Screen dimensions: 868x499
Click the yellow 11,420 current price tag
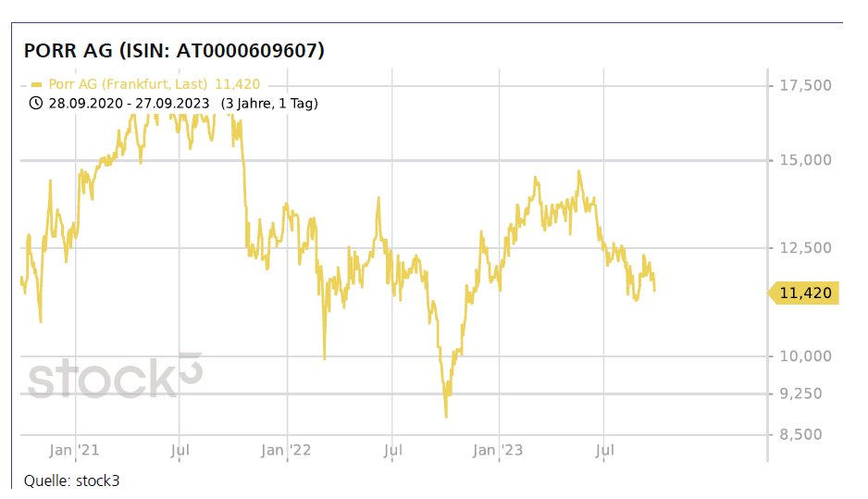pyautogui.click(x=804, y=293)
